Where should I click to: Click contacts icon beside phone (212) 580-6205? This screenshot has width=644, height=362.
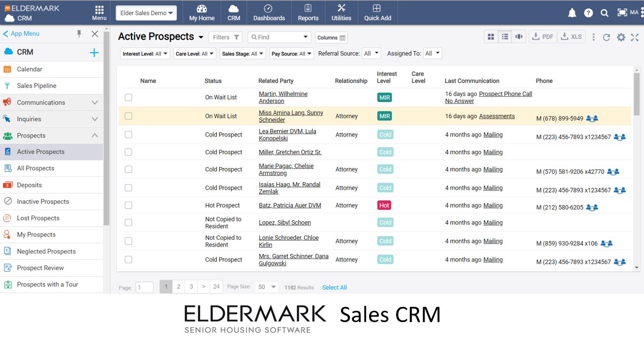(x=592, y=208)
